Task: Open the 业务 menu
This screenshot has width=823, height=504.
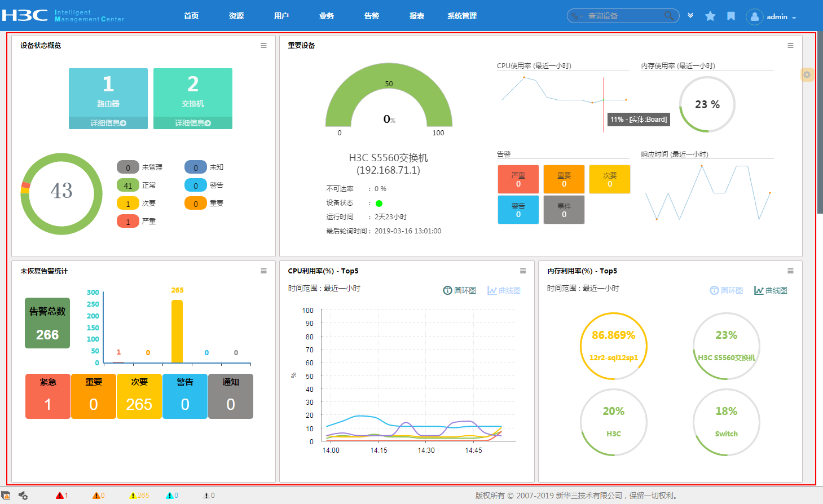Action: pos(327,16)
